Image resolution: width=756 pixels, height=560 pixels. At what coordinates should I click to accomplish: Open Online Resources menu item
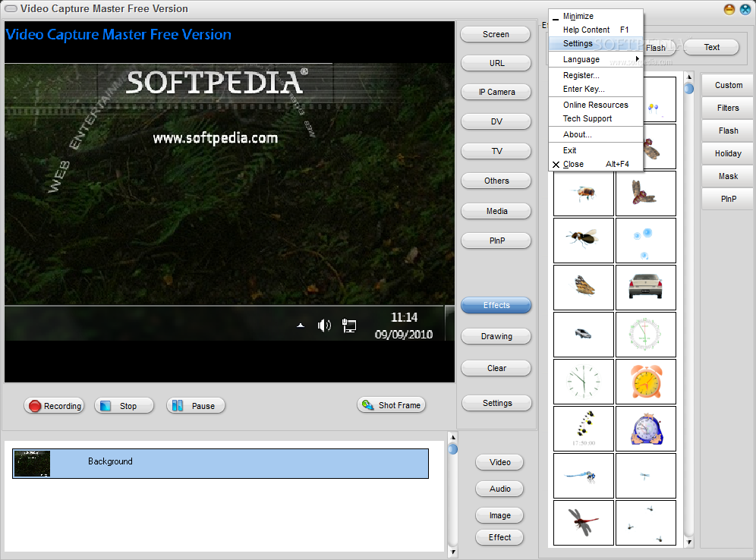point(596,105)
